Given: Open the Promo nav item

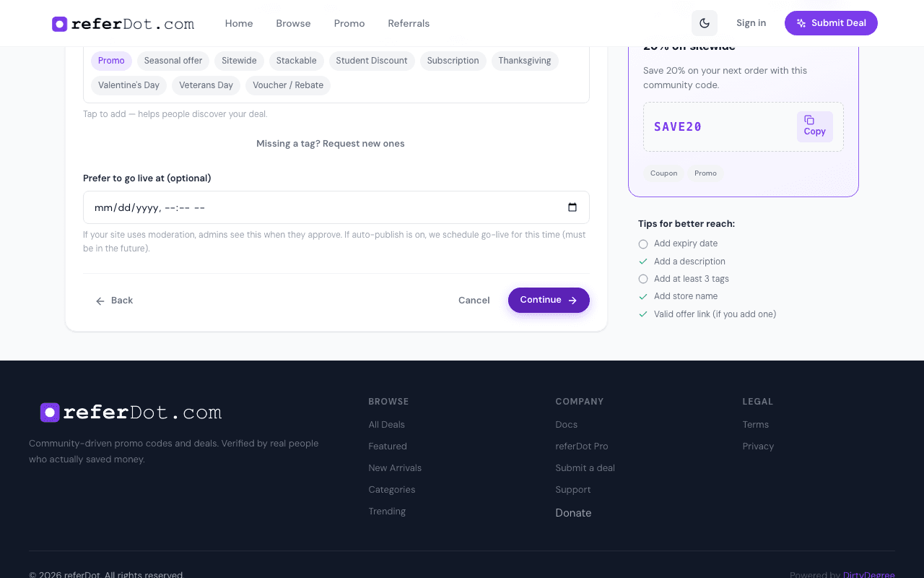Looking at the screenshot, I should point(349,23).
